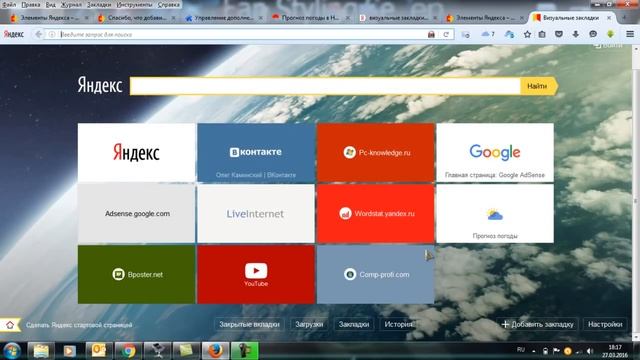
Task: Open the Журнал menu
Action: pyautogui.click(x=71, y=5)
